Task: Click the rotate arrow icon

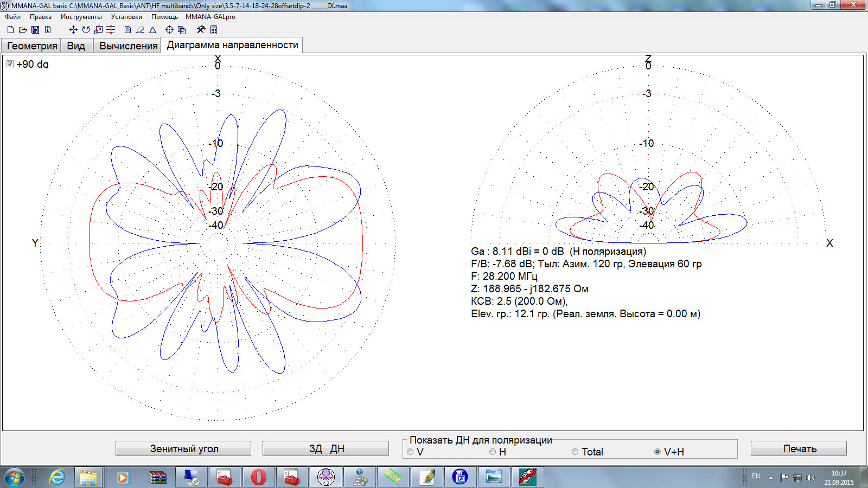Action: point(86,30)
